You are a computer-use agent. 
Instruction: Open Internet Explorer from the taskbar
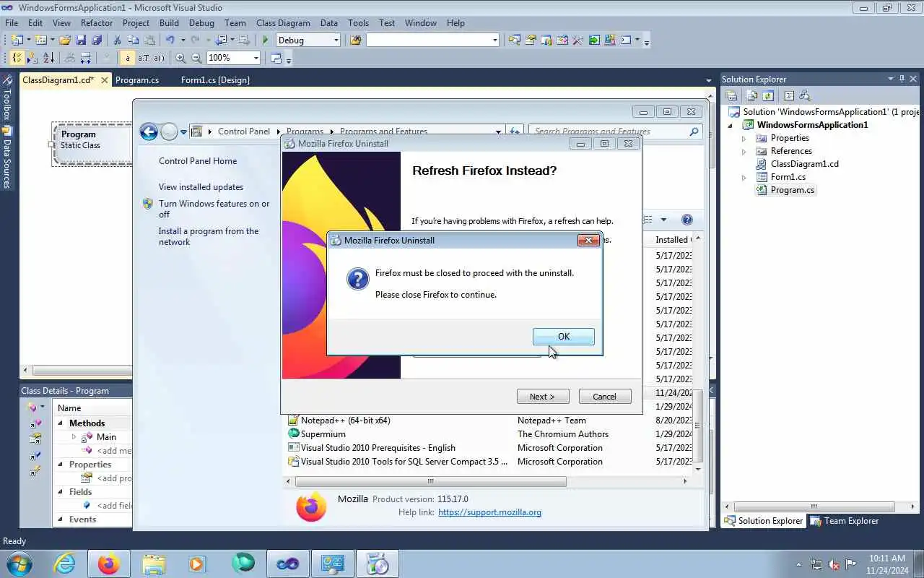(64, 564)
